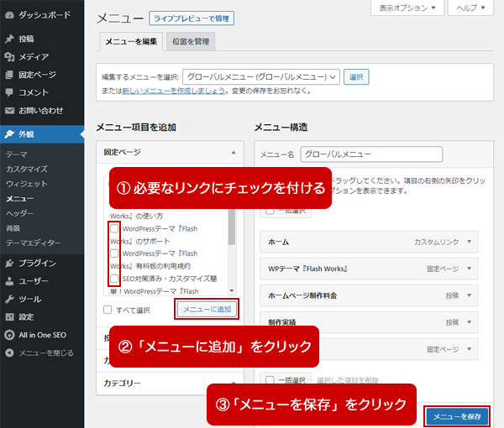The height and width of the screenshot is (428, 504).
Task: Click the page list scroll-down arrow
Action: pyautogui.click(x=232, y=291)
